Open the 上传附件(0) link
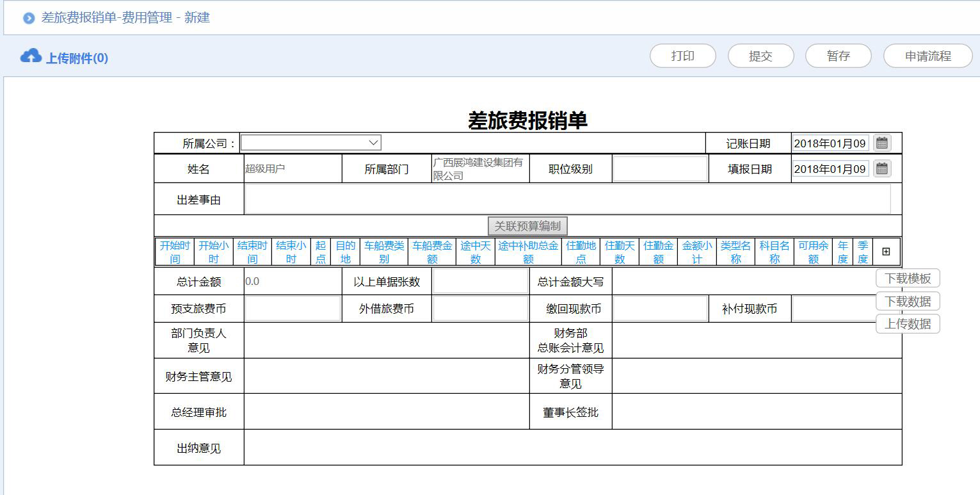The image size is (980, 495). (x=77, y=58)
